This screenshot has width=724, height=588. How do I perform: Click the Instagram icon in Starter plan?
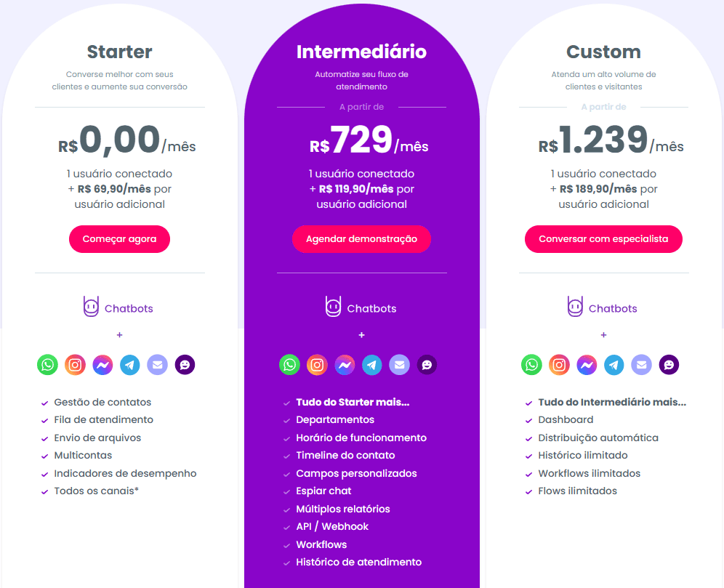tap(76, 365)
